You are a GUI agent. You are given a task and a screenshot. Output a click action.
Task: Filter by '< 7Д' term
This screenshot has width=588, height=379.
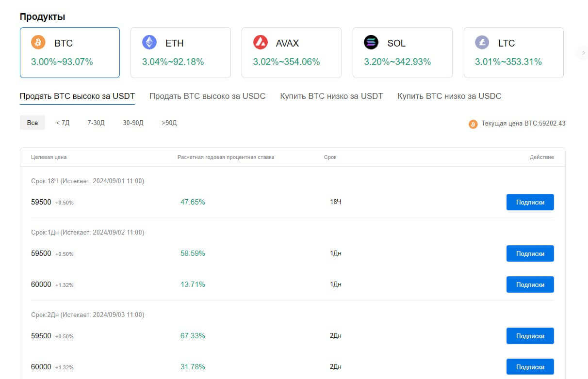[63, 123]
